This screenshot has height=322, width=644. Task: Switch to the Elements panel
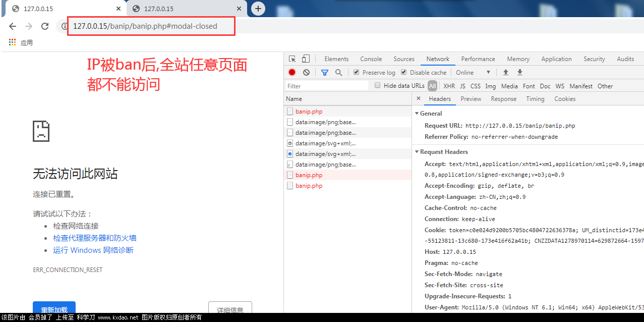click(x=336, y=59)
